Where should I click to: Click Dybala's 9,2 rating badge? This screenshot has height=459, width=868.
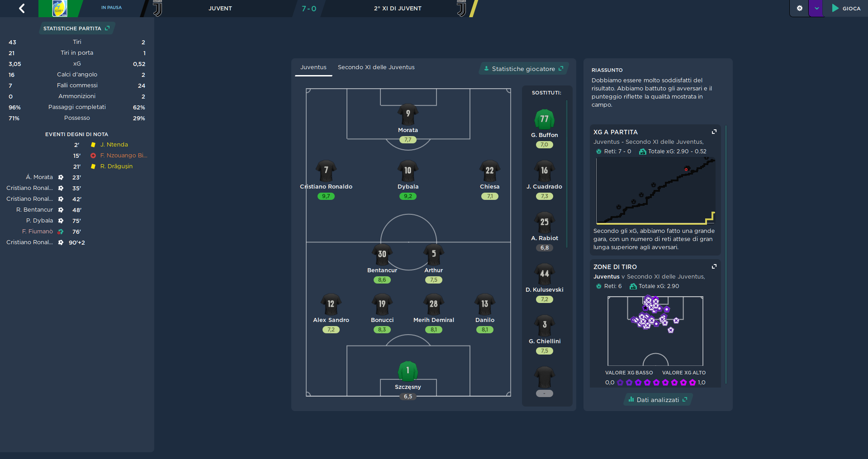(x=408, y=196)
